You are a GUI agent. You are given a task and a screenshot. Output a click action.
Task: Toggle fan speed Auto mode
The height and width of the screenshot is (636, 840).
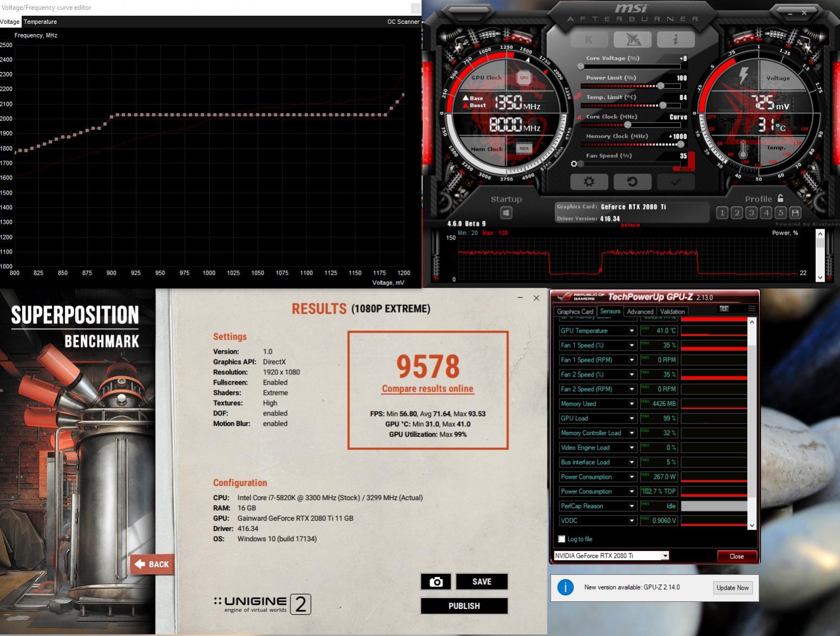[685, 169]
